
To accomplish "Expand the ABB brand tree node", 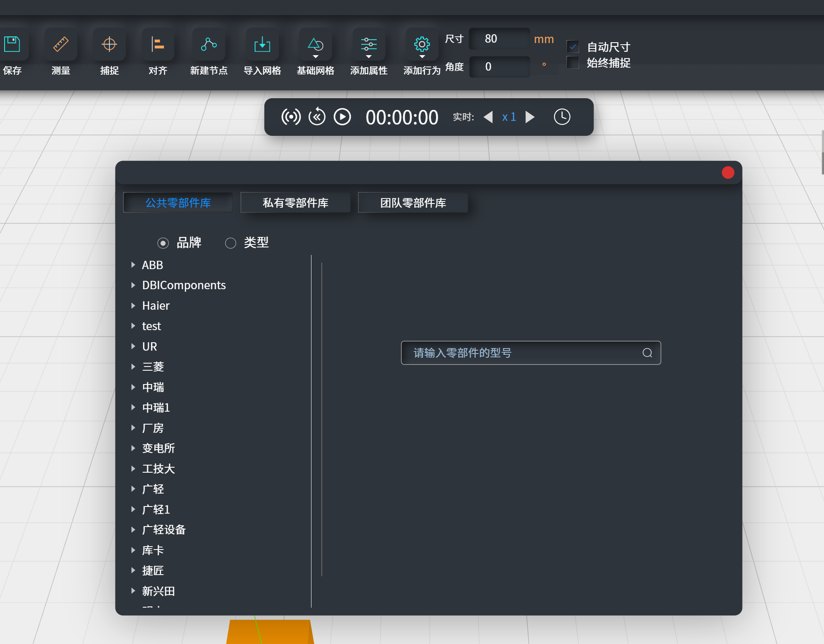I will click(x=133, y=265).
